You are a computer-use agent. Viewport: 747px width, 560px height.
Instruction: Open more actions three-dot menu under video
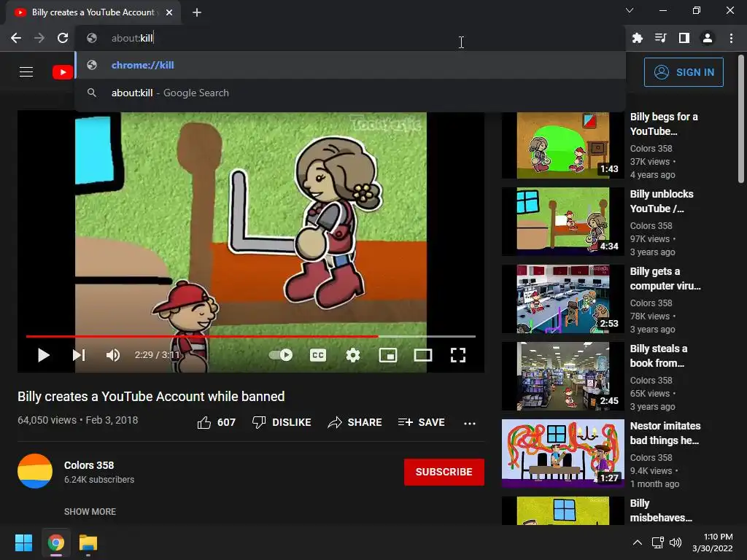[x=470, y=423]
